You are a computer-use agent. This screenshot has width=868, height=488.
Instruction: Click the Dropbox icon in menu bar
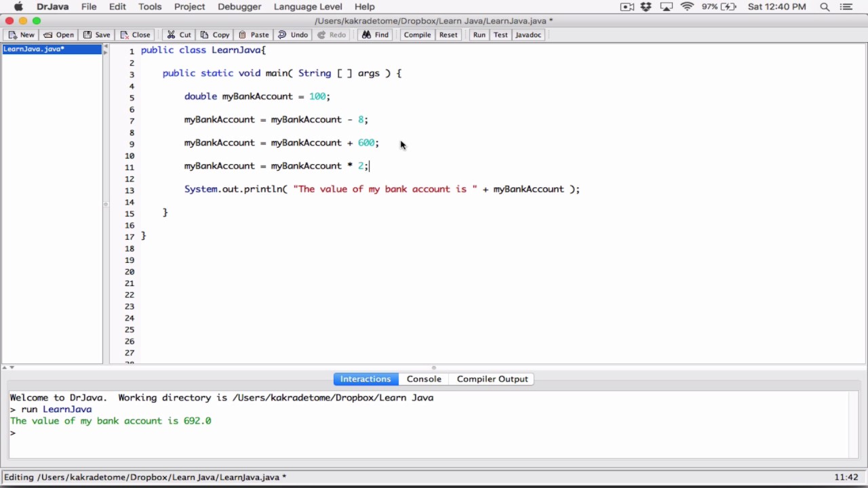[646, 7]
